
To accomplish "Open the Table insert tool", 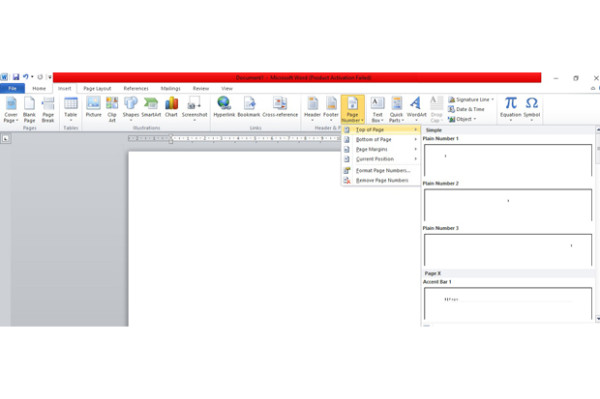I will (x=70, y=109).
